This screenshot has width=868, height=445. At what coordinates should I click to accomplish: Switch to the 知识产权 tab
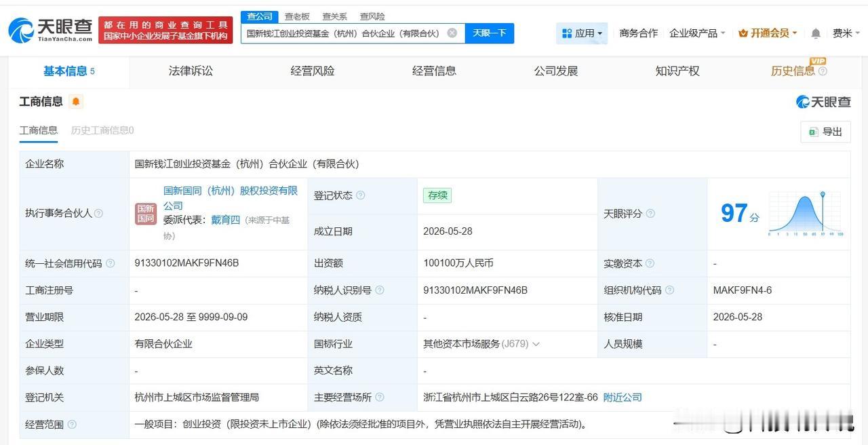pos(677,71)
